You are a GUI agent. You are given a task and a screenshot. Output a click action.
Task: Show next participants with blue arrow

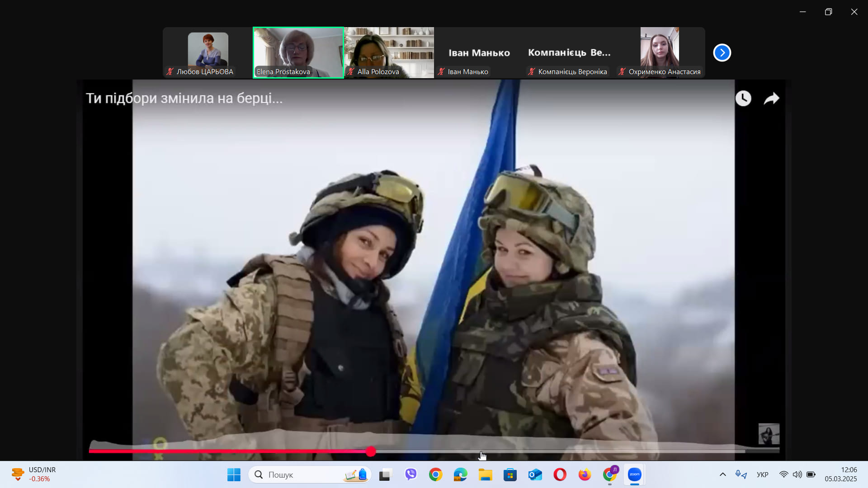pos(722,53)
